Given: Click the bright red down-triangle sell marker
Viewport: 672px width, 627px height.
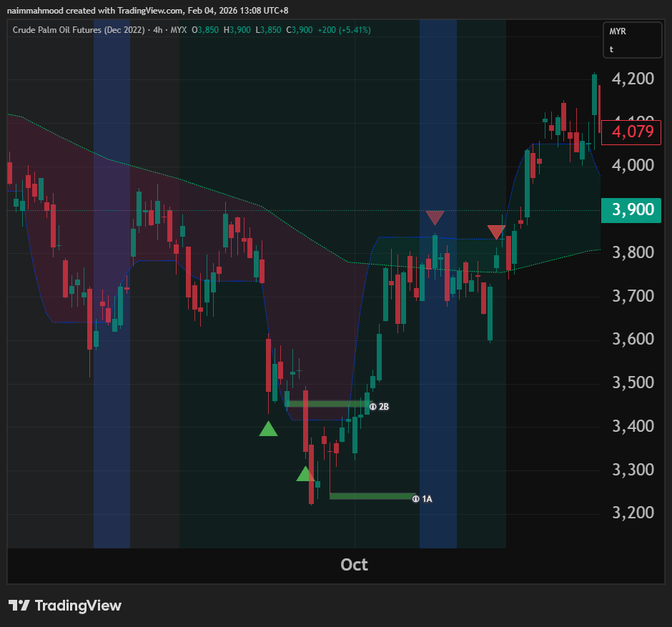Looking at the screenshot, I should (495, 232).
